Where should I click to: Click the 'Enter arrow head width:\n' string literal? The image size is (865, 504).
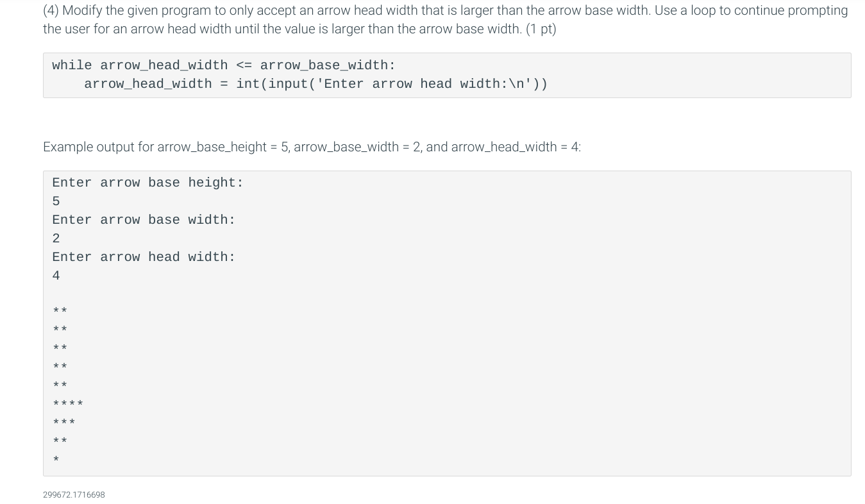tap(424, 84)
